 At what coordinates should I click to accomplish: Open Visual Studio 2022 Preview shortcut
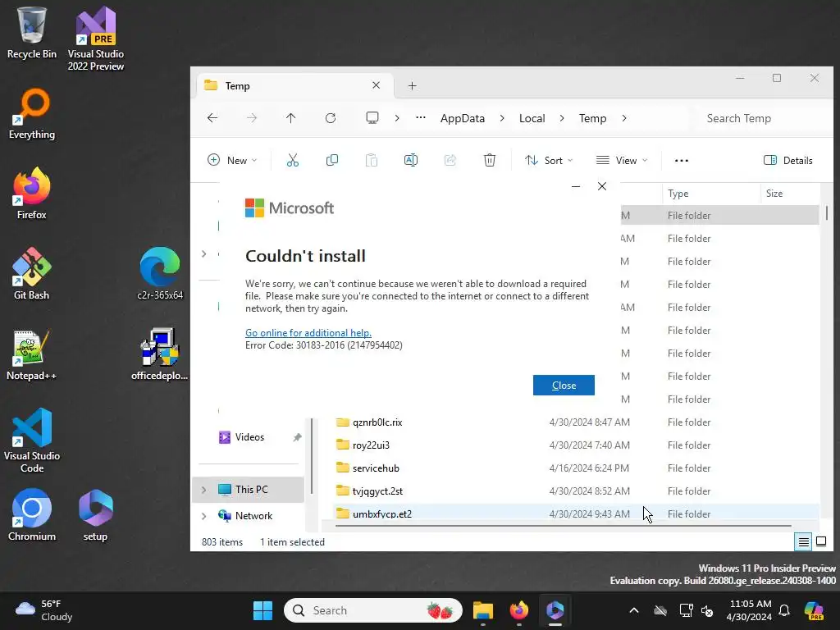[x=96, y=39]
